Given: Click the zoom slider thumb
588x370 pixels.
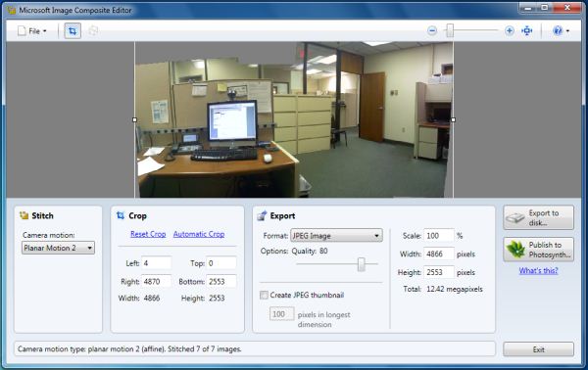Looking at the screenshot, I should click(x=450, y=30).
